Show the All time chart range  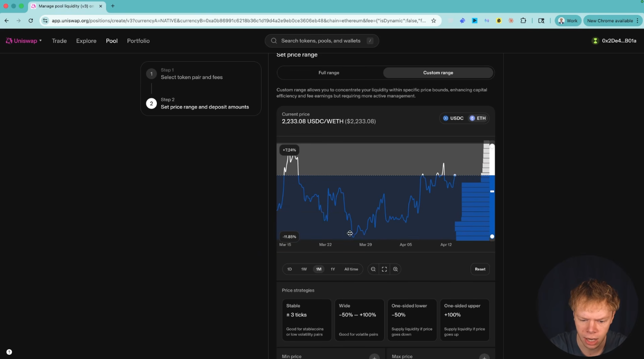(351, 269)
